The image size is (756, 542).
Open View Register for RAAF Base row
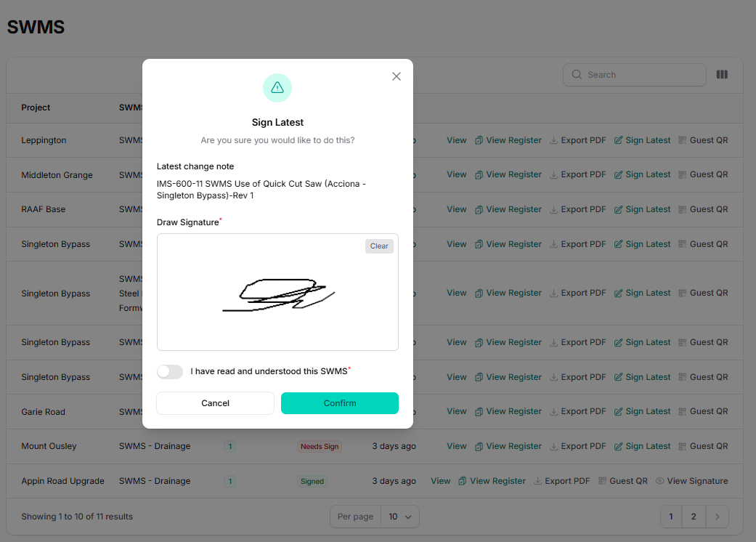508,209
